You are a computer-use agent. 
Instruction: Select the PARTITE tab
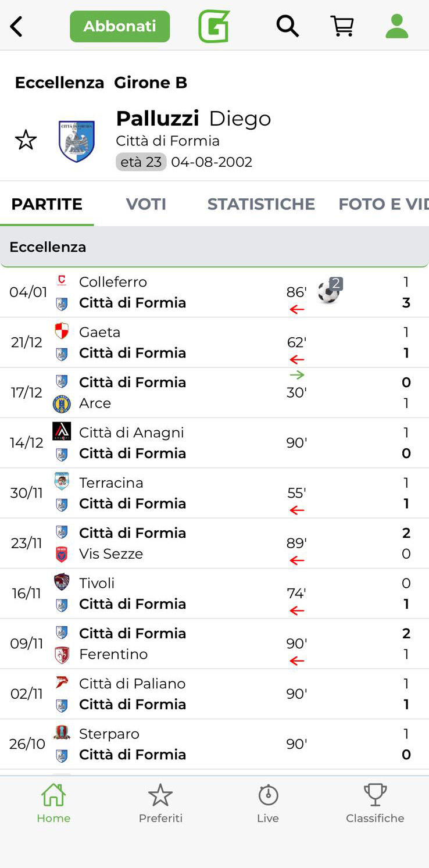tap(47, 204)
